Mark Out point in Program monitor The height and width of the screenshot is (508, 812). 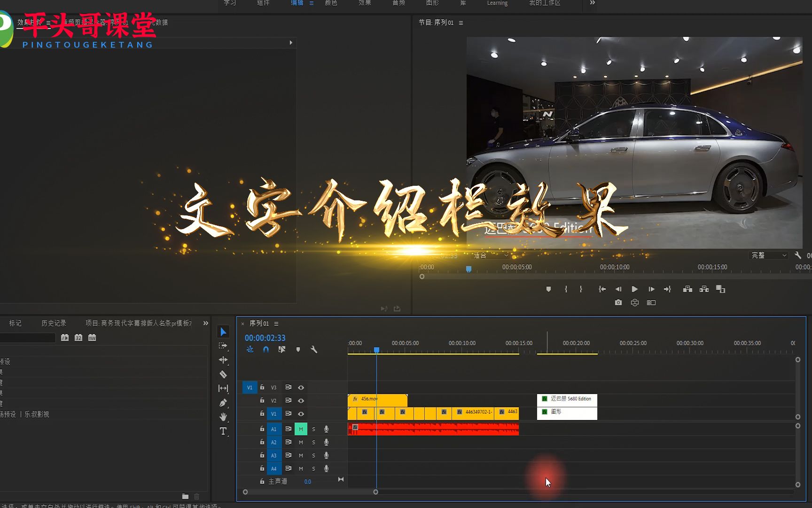581,289
